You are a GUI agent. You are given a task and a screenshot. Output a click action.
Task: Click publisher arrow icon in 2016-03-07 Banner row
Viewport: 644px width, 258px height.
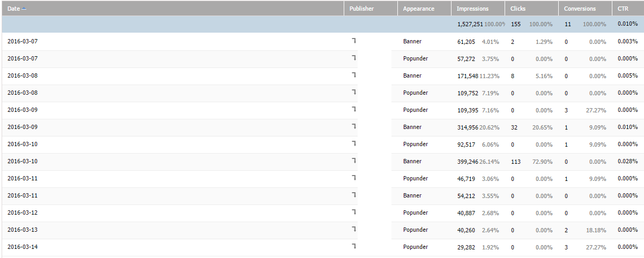click(354, 41)
